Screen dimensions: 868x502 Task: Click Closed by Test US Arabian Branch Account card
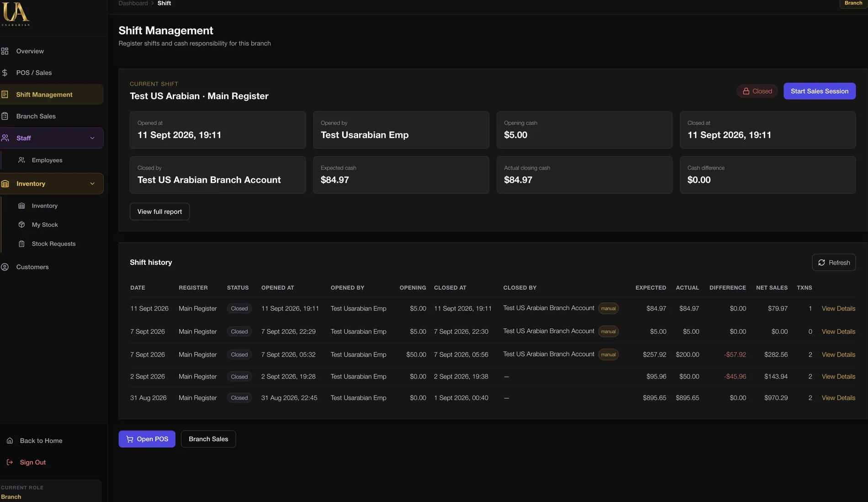click(217, 175)
